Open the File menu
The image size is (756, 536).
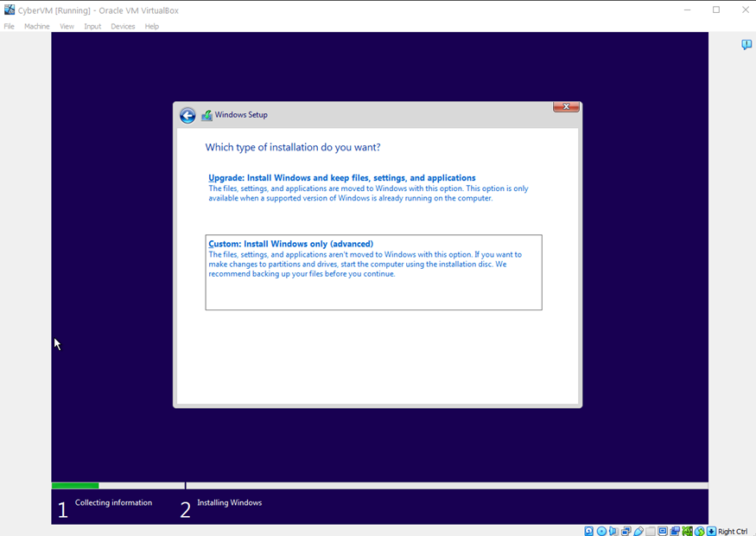10,27
